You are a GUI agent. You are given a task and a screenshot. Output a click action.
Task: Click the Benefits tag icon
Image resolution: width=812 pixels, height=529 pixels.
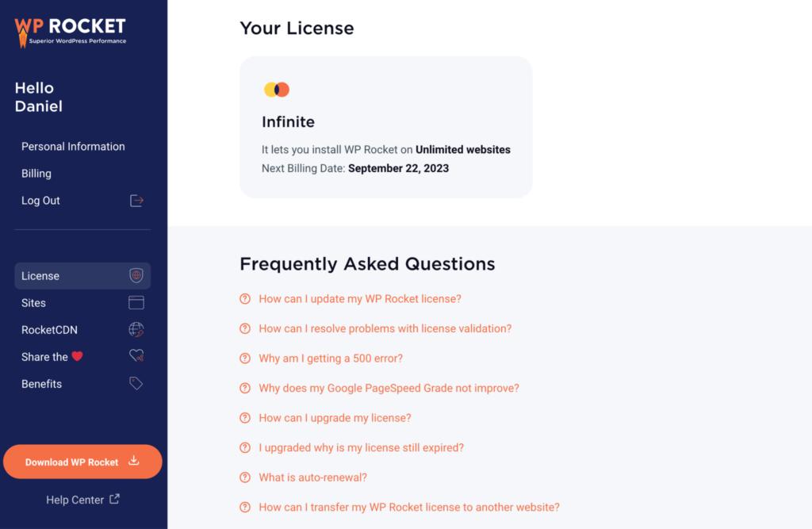coord(136,384)
